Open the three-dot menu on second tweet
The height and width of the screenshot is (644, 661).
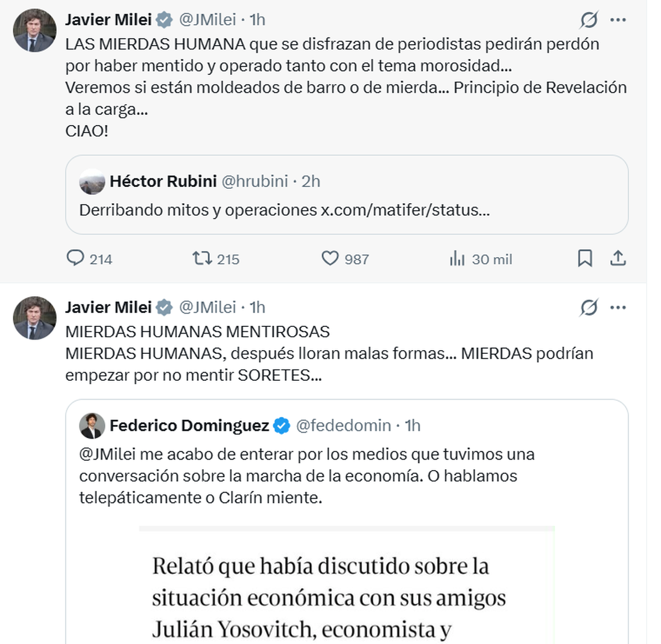618,308
